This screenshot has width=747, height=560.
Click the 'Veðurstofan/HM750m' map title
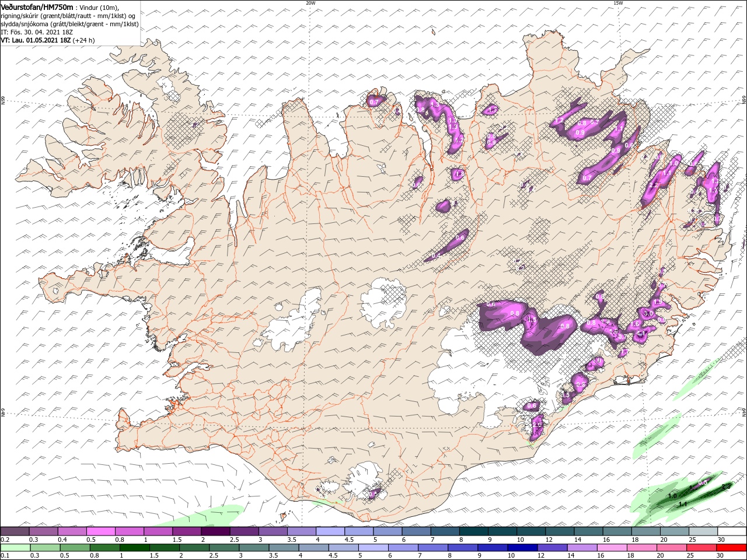tap(37, 7)
